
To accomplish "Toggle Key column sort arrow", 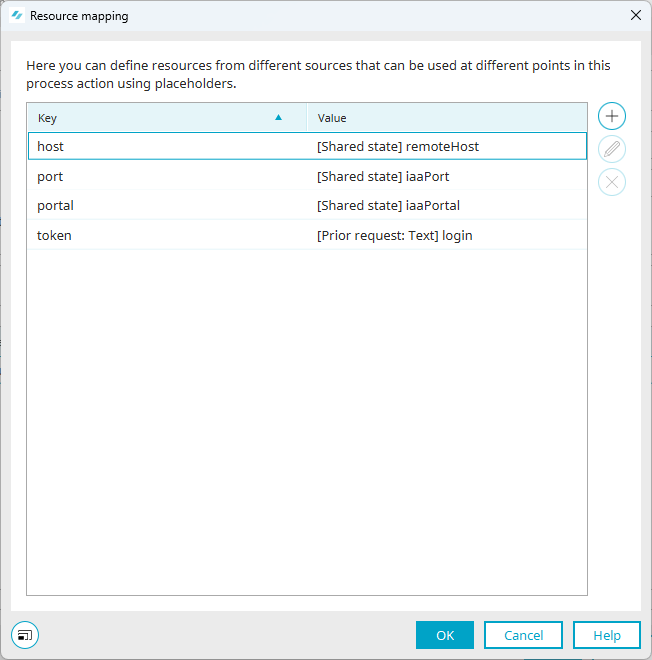I will [278, 117].
